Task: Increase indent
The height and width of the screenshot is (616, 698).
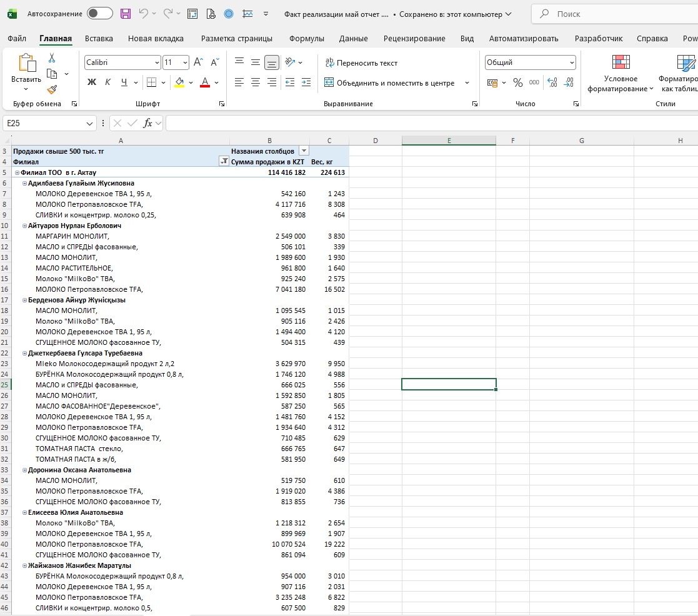Action: (306, 82)
